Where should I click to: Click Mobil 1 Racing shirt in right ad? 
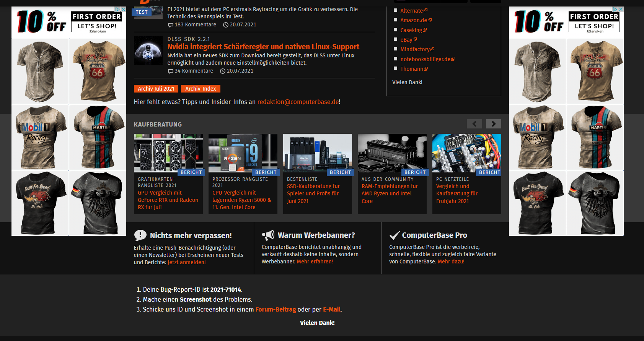(538, 137)
